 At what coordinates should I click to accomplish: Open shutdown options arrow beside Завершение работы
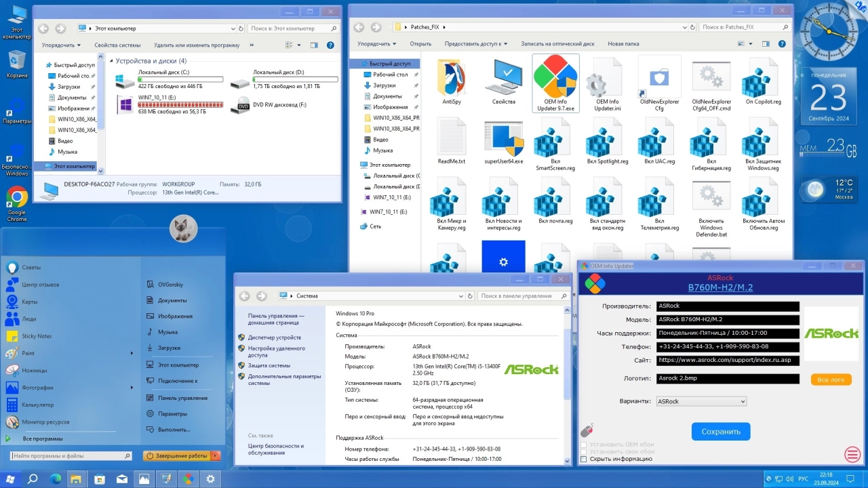click(x=216, y=456)
